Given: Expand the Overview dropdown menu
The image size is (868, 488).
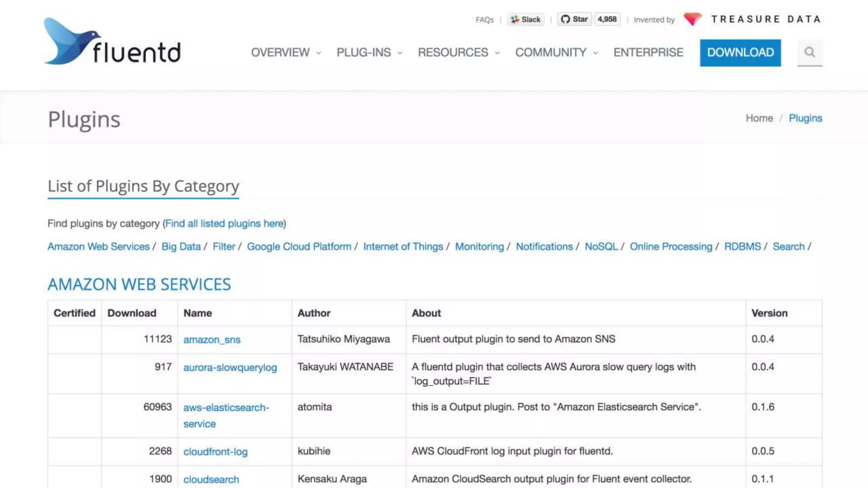Looking at the screenshot, I should click(286, 53).
